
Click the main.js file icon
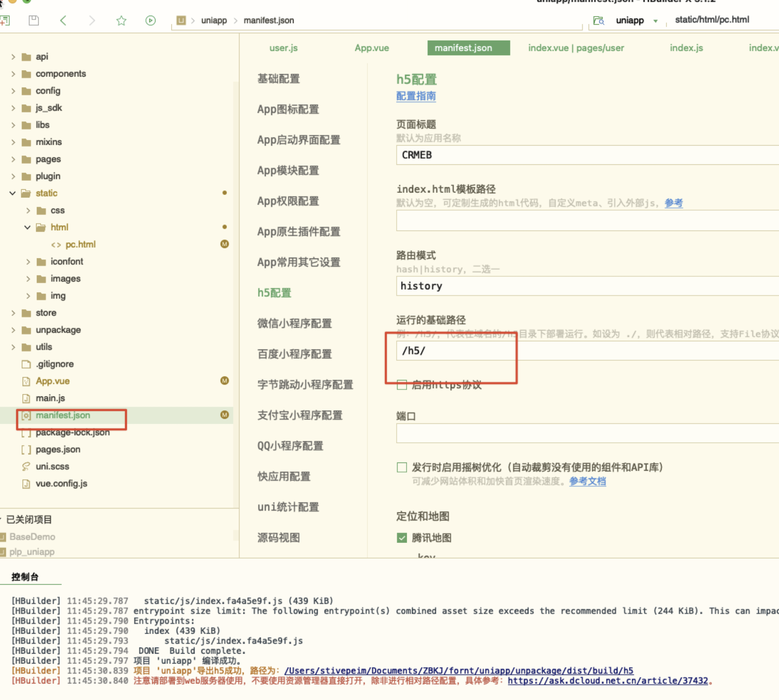click(x=26, y=398)
